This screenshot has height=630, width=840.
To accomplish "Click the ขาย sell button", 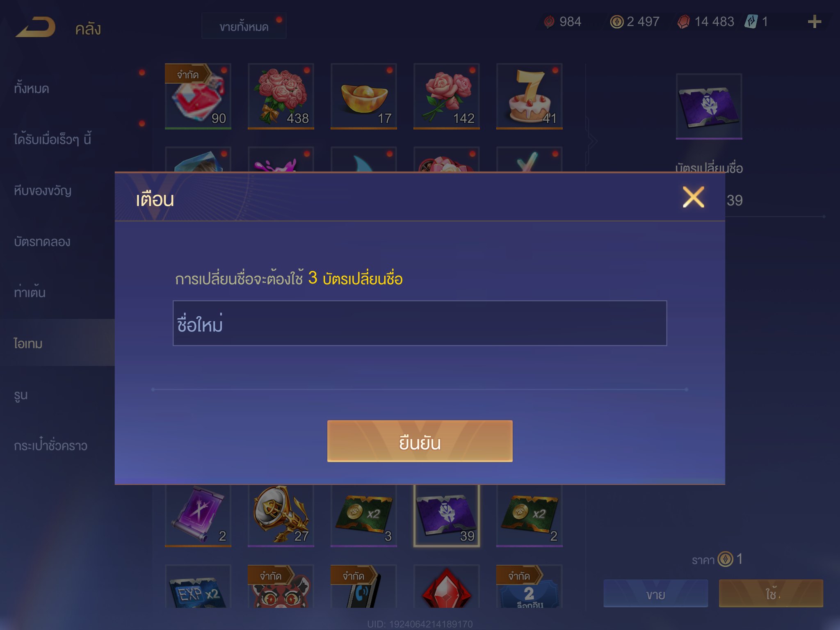I will pos(655,593).
